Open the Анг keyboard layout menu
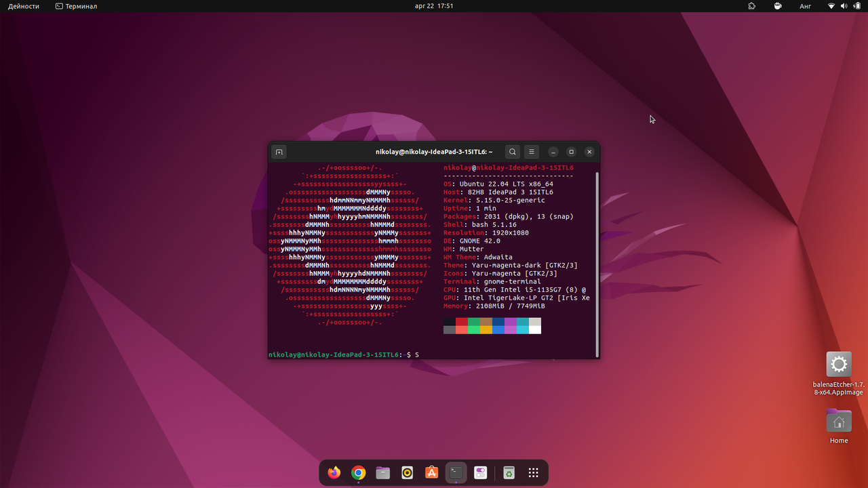 click(806, 6)
